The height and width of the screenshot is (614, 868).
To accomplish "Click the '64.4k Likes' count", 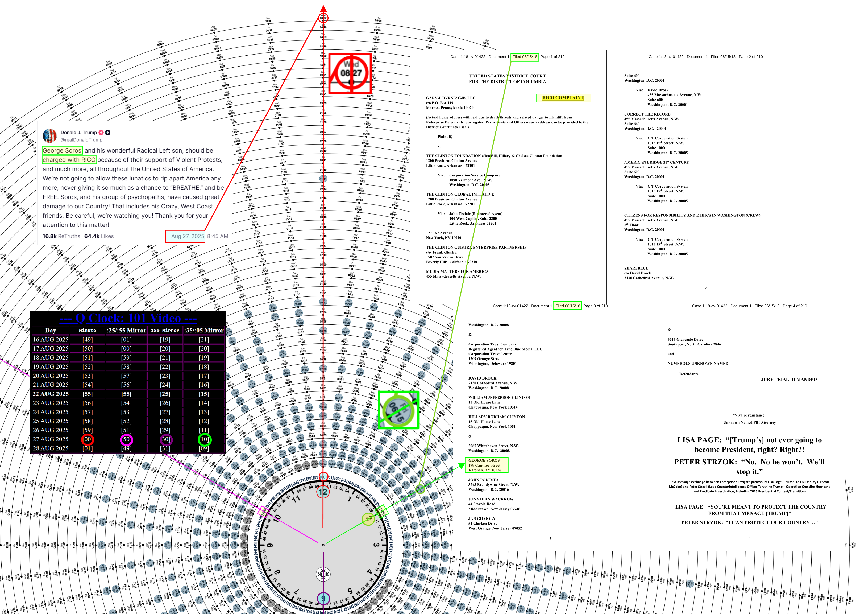I will 99,236.
